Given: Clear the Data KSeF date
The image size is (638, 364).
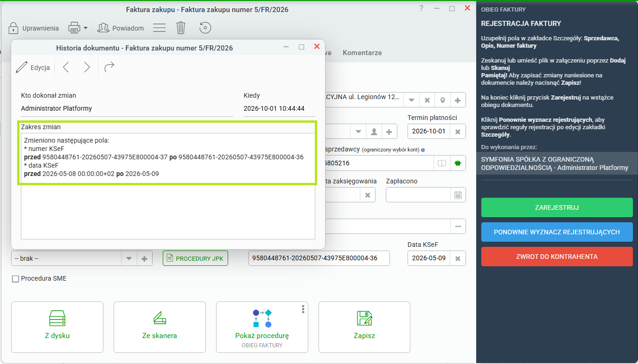Looking at the screenshot, I should coord(458,258).
